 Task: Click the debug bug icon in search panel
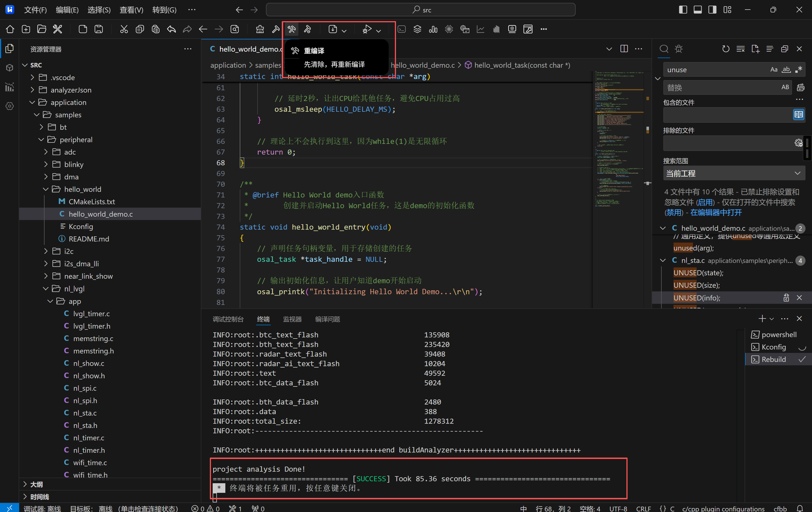[679, 49]
